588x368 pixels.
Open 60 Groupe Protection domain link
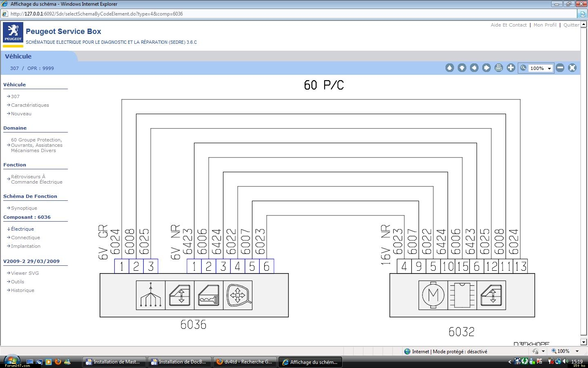pos(37,145)
